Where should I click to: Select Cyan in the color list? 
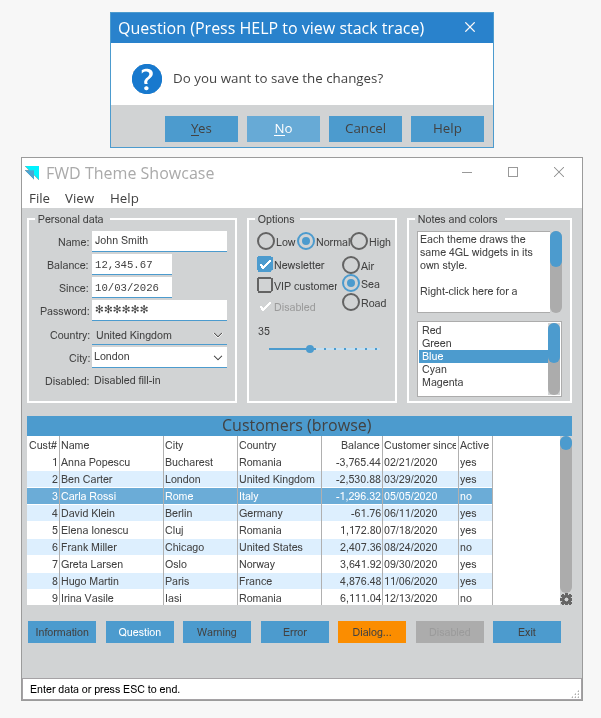pyautogui.click(x=483, y=369)
